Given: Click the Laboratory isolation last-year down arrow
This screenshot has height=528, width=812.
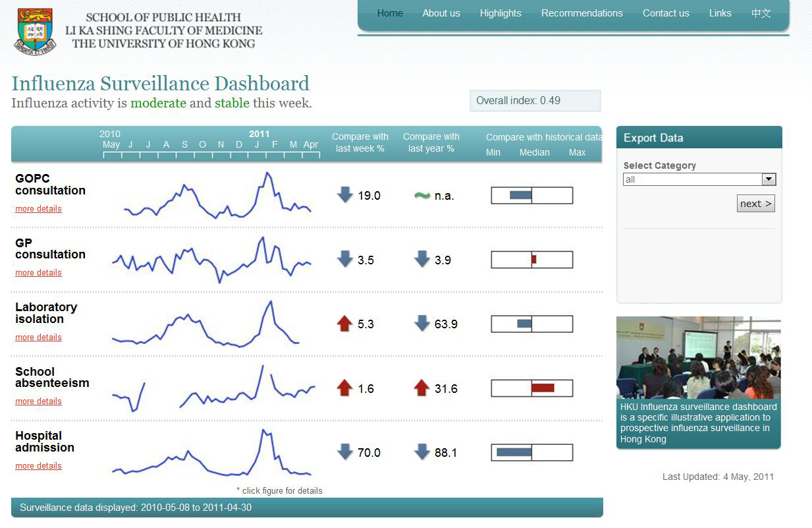Looking at the screenshot, I should click(x=422, y=324).
